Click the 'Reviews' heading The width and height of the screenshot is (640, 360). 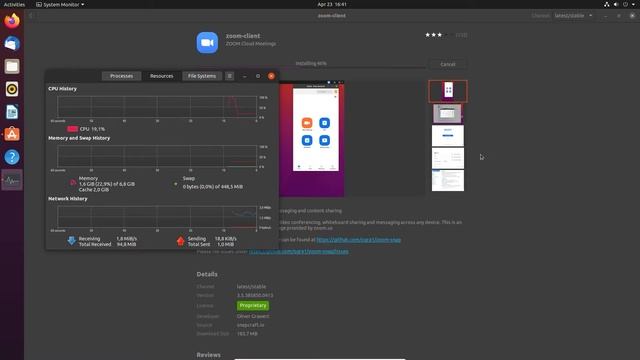point(208,355)
